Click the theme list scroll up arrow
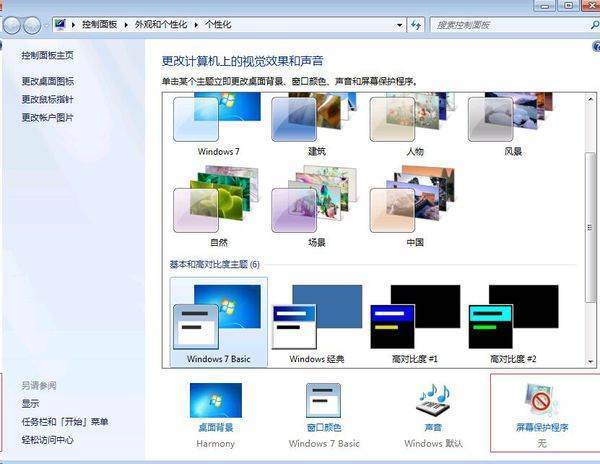 tap(590, 99)
